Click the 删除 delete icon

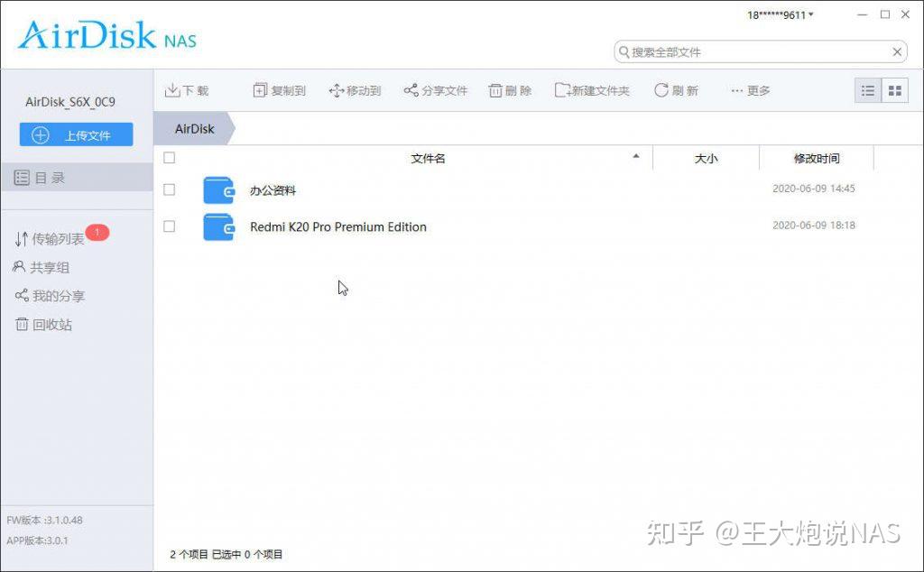click(496, 89)
